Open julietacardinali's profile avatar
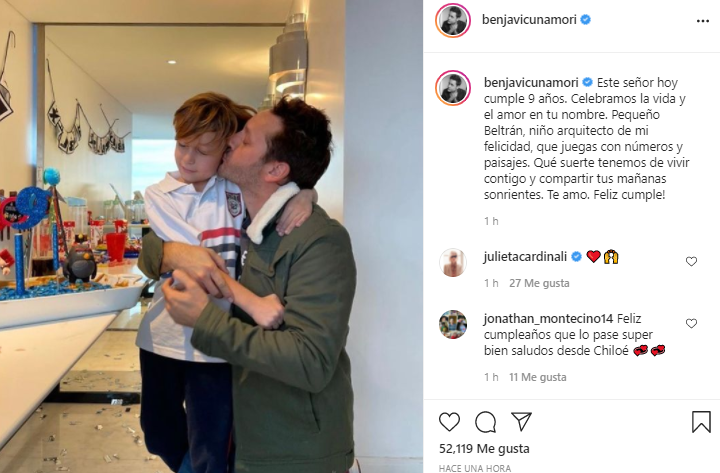The height and width of the screenshot is (473, 720). [x=453, y=262]
